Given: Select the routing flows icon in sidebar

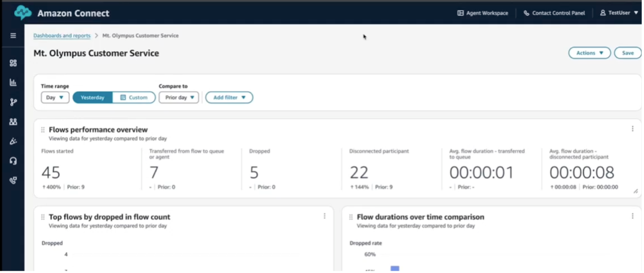Looking at the screenshot, I should 13,102.
